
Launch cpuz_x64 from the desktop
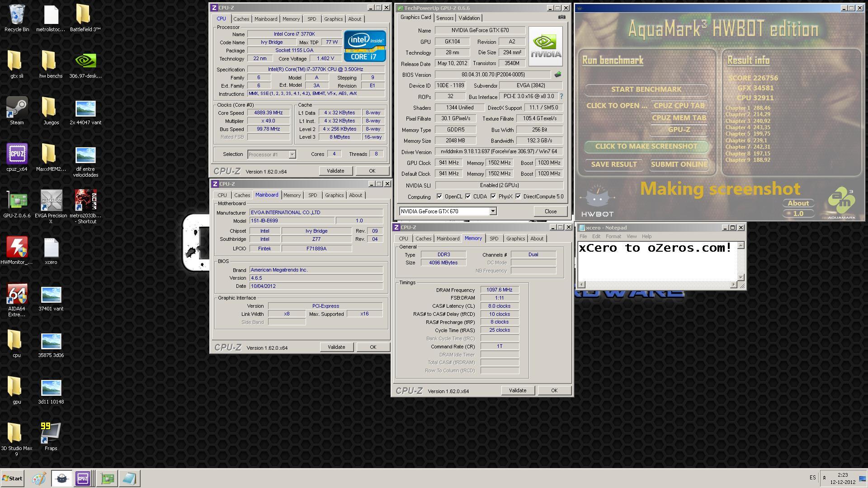pyautogui.click(x=17, y=158)
